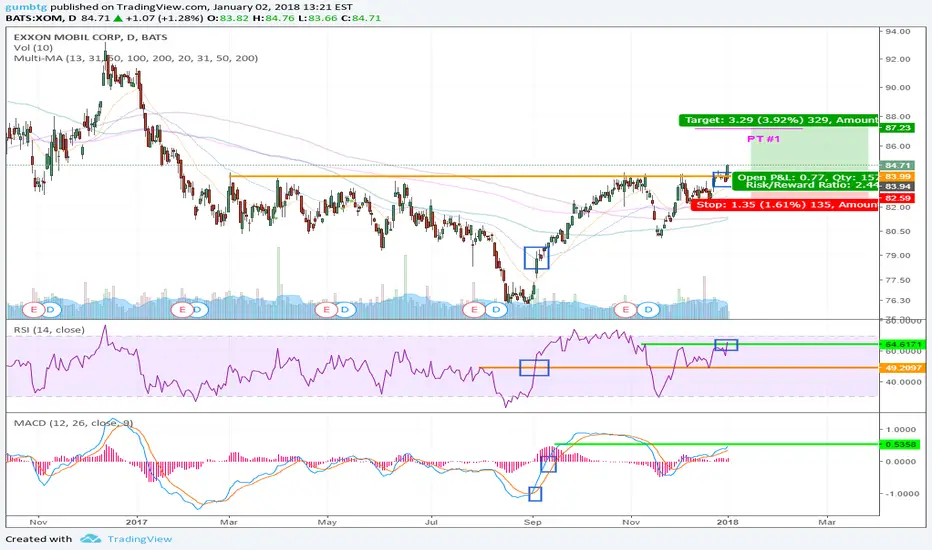Click the 94.00 price axis label
Screen dimensions: 932x550
click(x=898, y=32)
